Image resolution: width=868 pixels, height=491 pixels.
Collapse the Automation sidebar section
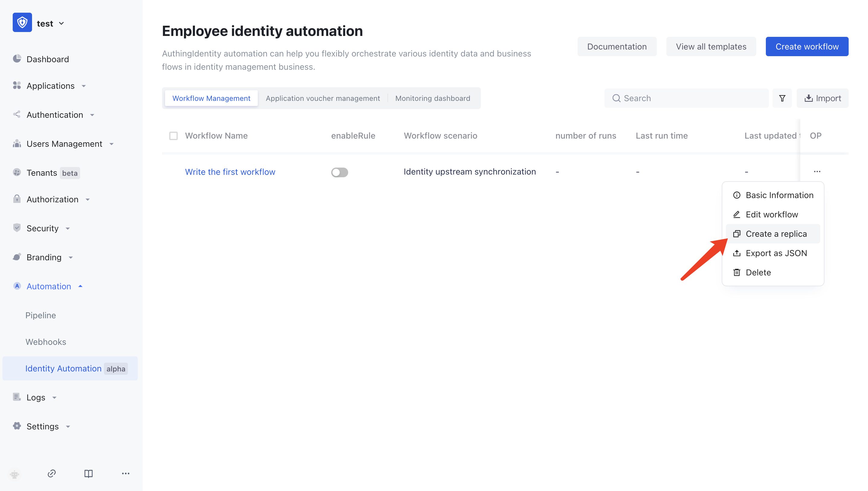[x=49, y=286]
